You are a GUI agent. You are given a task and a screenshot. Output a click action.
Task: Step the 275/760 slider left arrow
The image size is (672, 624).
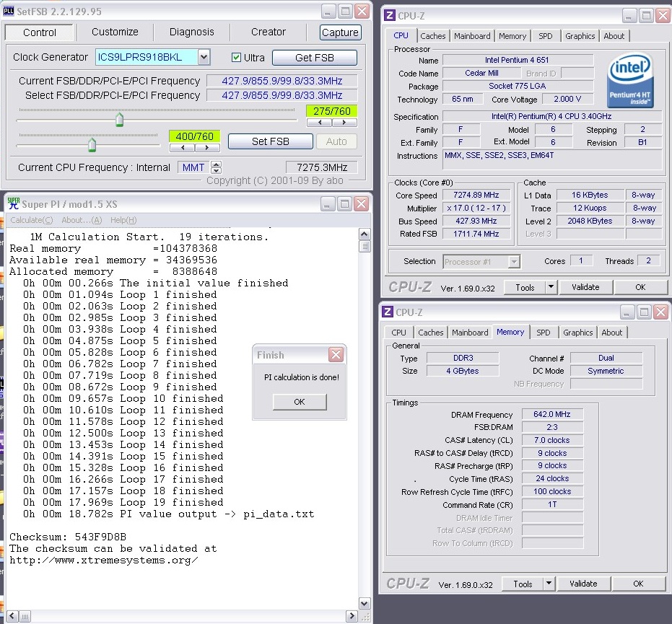319,123
